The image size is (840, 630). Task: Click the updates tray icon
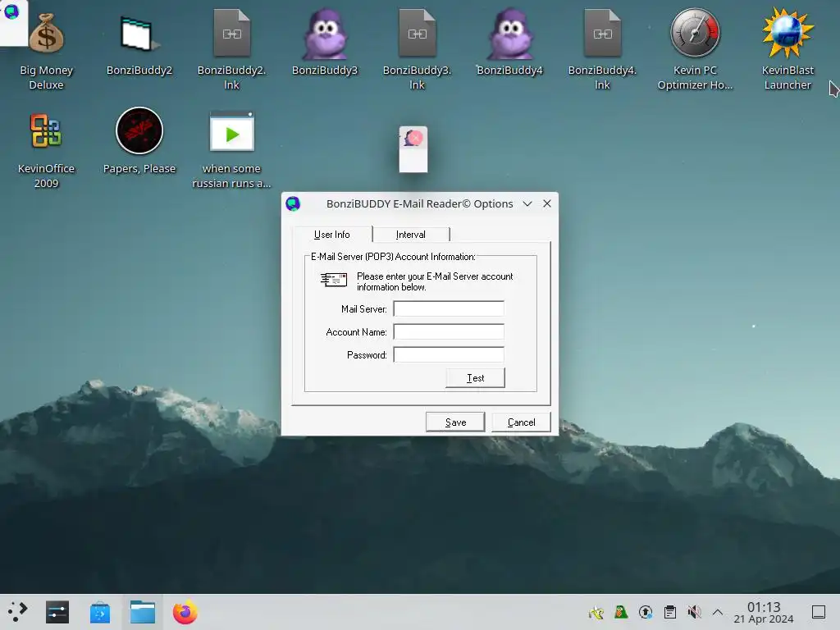pos(646,612)
